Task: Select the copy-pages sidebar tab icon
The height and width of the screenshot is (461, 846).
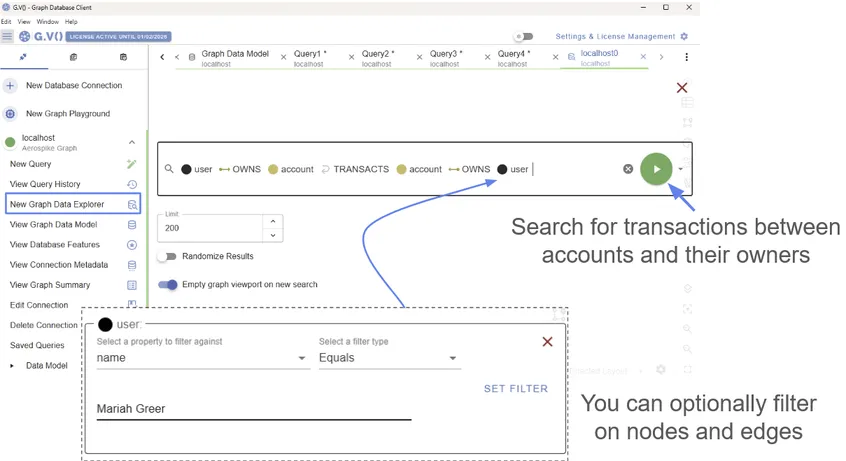Action: 73,57
